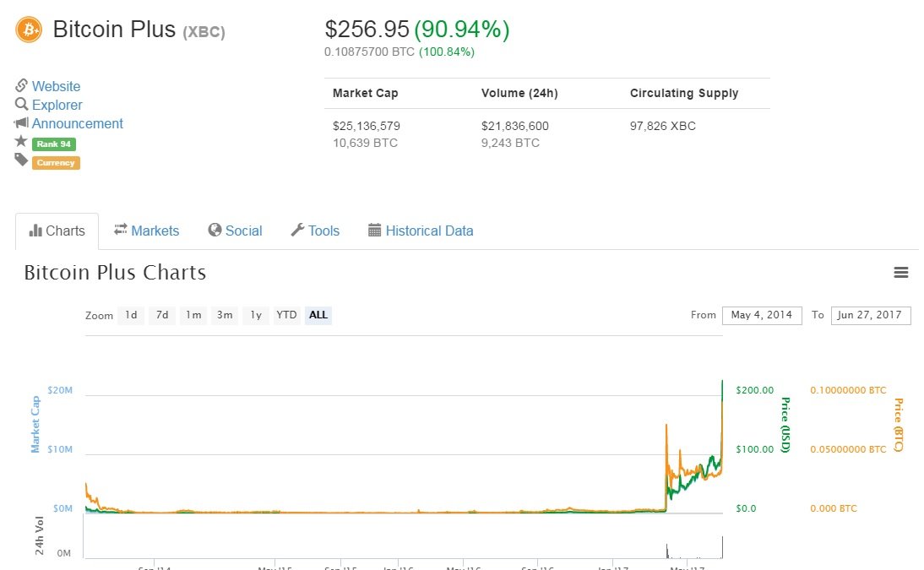Click the 97,826 XBC circulating supply value
The width and height of the screenshot is (924, 570).
pos(663,126)
